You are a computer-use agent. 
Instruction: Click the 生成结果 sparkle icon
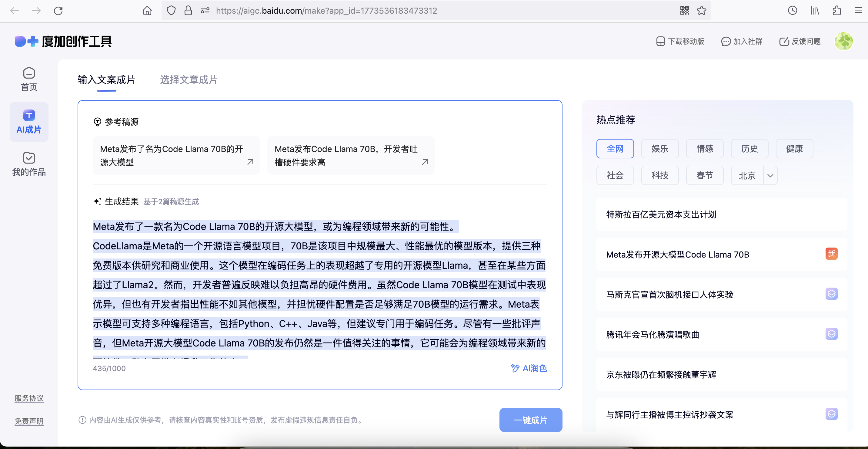click(97, 201)
